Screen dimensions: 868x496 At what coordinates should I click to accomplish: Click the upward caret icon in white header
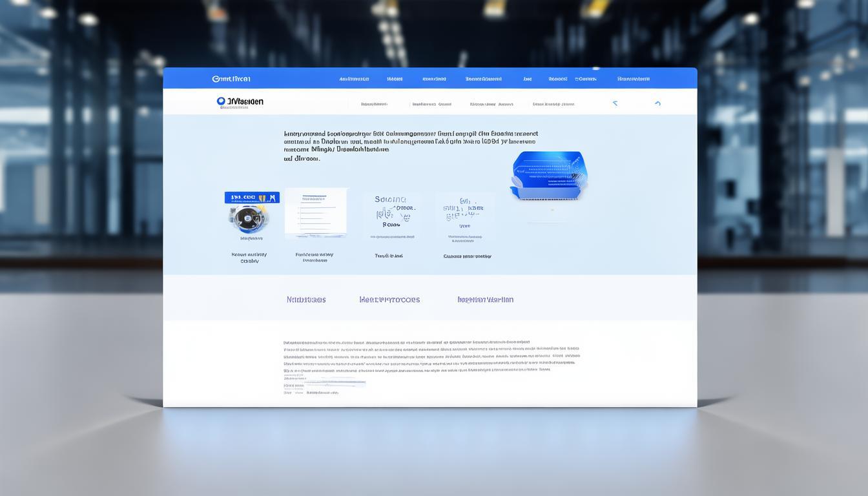[657, 103]
